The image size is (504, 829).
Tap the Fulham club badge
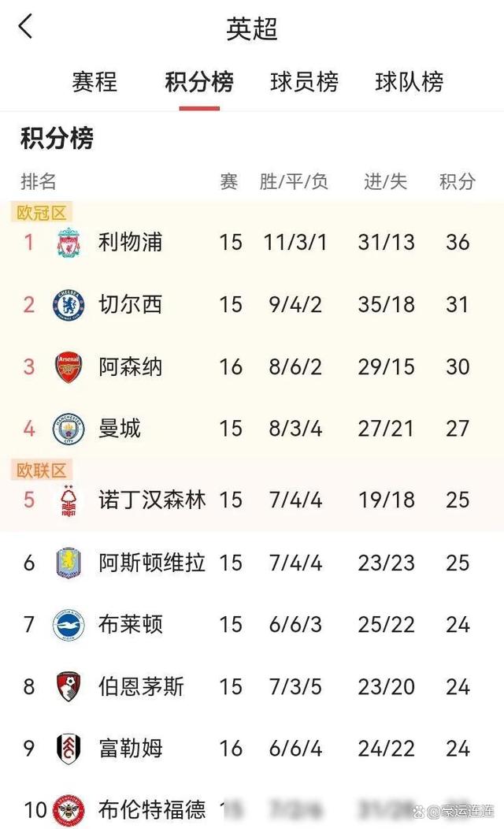pos(69,749)
